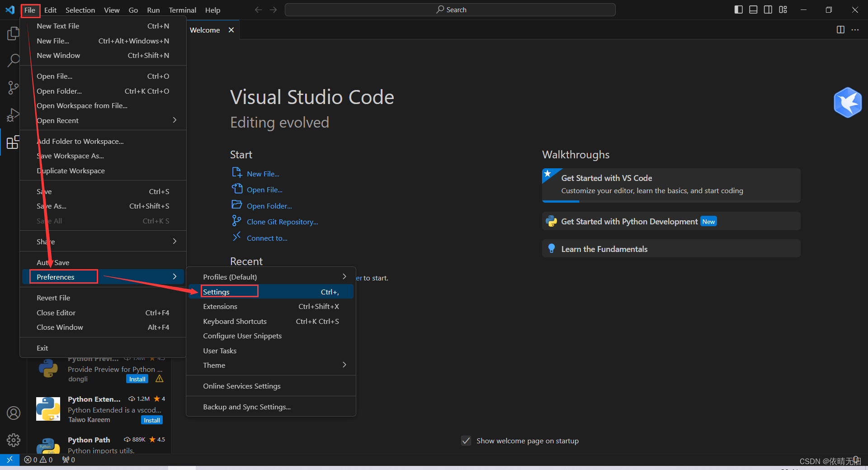Click the New File icon under Start

(237, 172)
